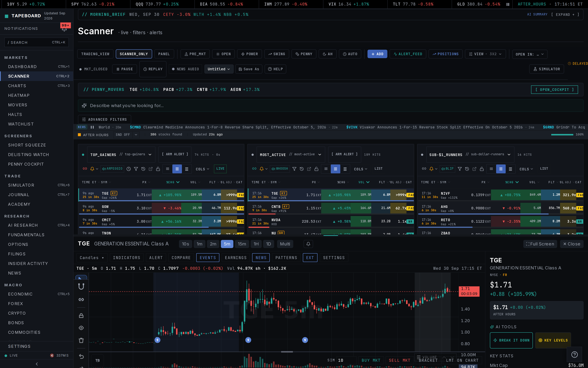Toggle chart drawings visibility eye
The image size is (588, 368).
click(x=81, y=328)
